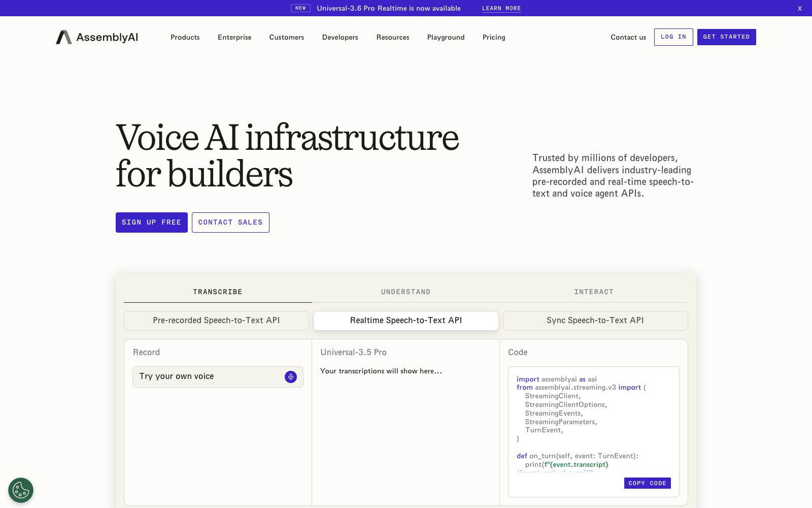Select Pre-recorded Speech-to-Text API option
This screenshot has width=812, height=508.
coord(216,321)
